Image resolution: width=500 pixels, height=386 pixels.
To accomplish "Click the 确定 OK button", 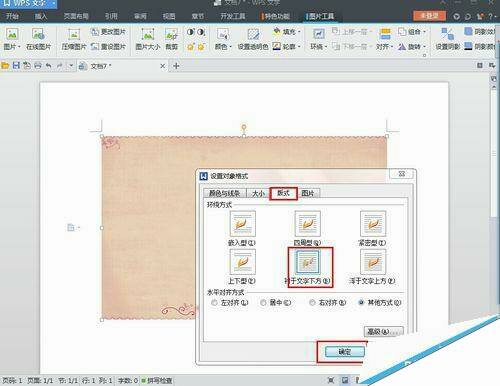I will [x=345, y=352].
